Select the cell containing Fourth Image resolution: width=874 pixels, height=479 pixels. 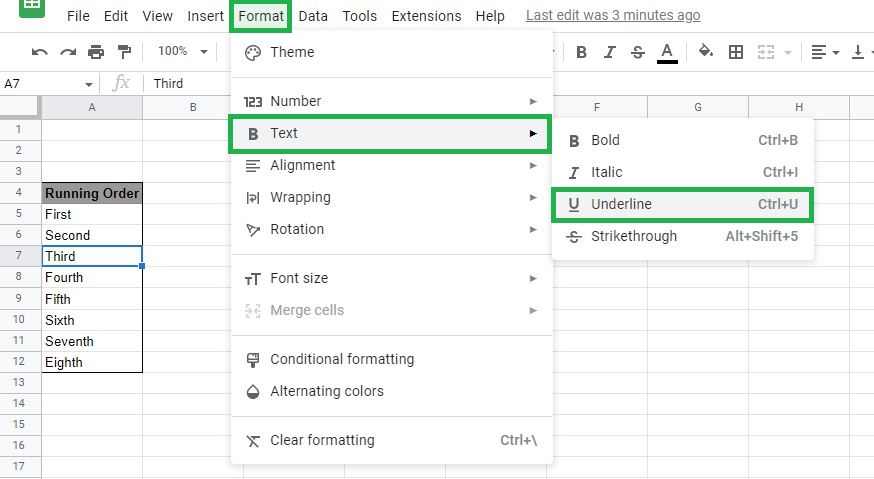click(x=92, y=277)
